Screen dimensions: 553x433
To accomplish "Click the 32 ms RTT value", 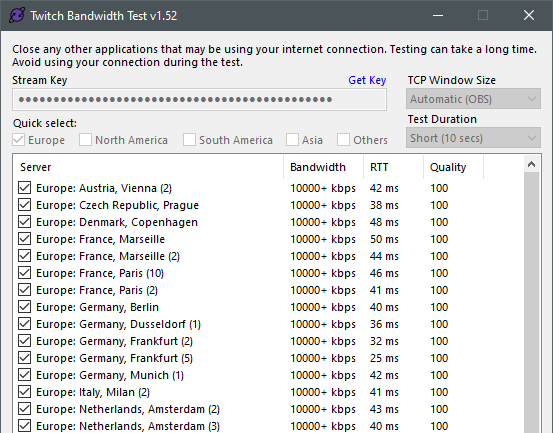I will pyautogui.click(x=384, y=341).
